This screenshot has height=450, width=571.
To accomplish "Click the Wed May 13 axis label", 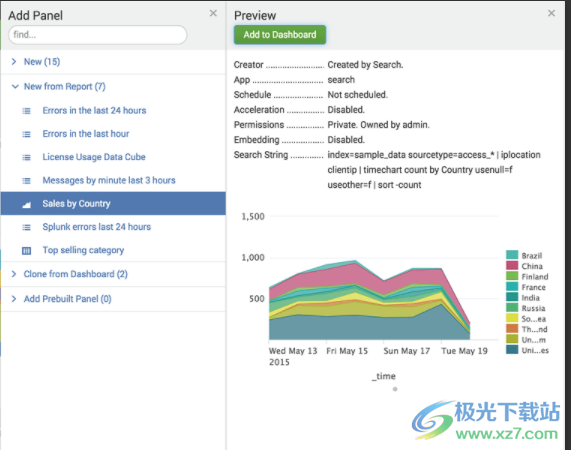I will (293, 351).
